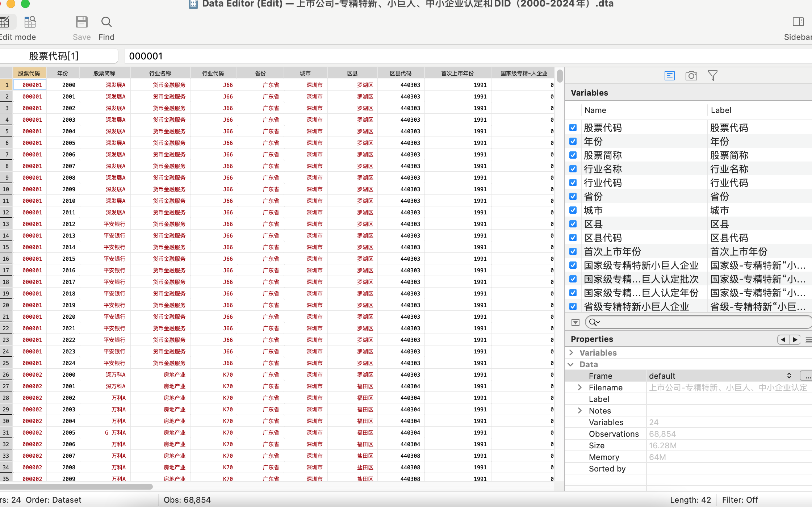Image resolution: width=812 pixels, height=507 pixels.
Task: Toggle 省级专精特新小巨人企业 variable checkbox
Action: [x=573, y=306]
